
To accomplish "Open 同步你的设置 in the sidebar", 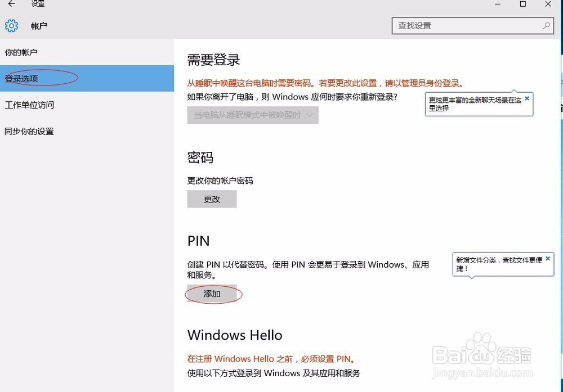I will [x=87, y=131].
